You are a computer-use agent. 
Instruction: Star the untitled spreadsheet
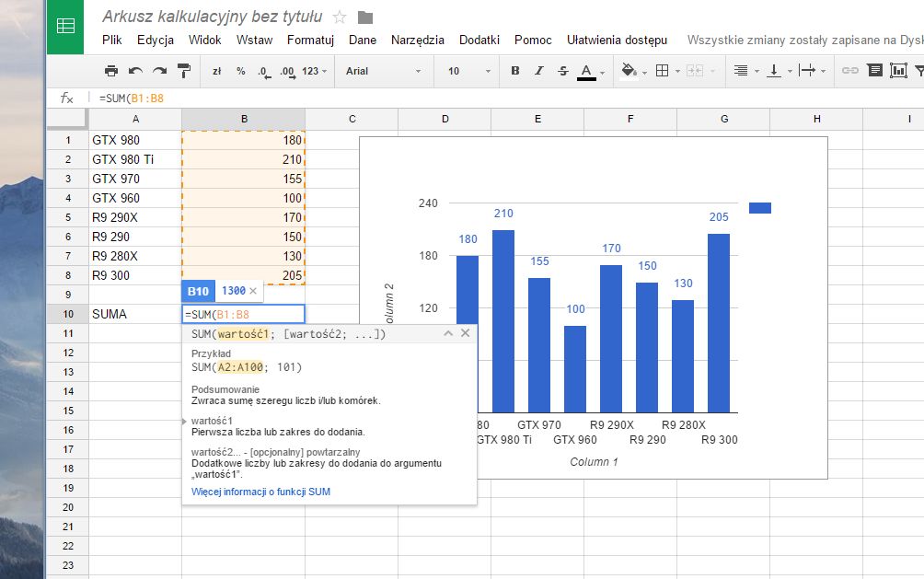point(340,17)
